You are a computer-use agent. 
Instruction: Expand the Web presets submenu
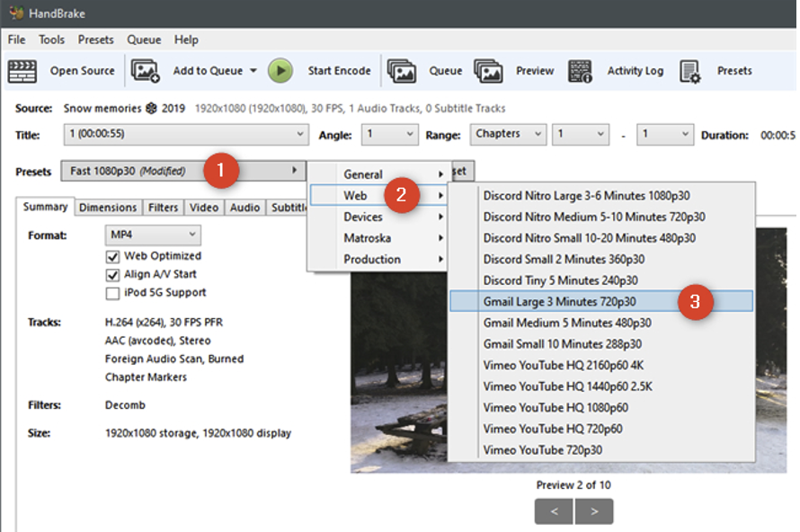click(x=378, y=195)
